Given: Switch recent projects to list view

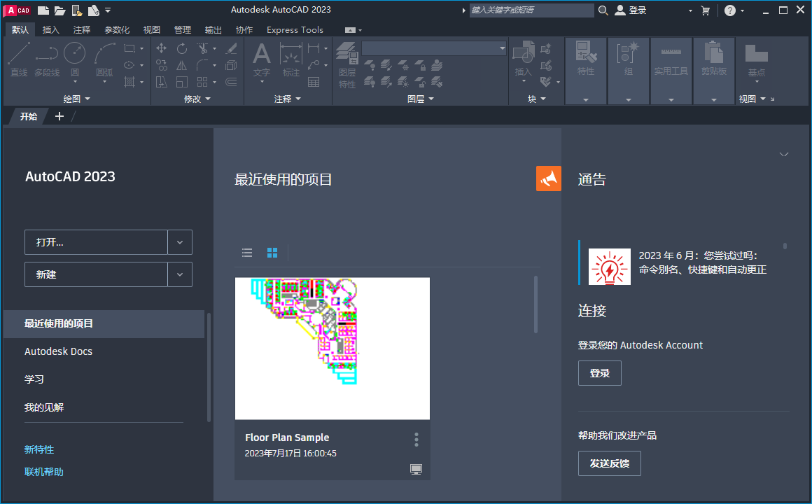Looking at the screenshot, I should pos(246,253).
